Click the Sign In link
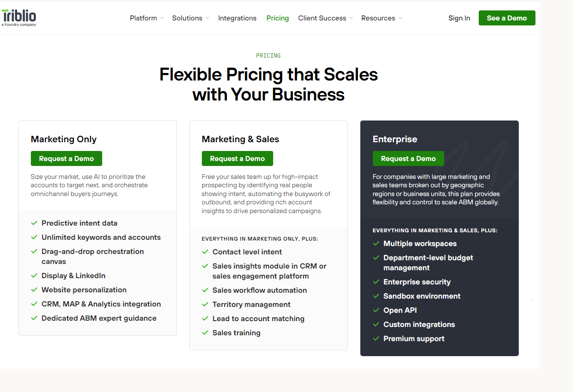The image size is (573, 392). tap(459, 18)
